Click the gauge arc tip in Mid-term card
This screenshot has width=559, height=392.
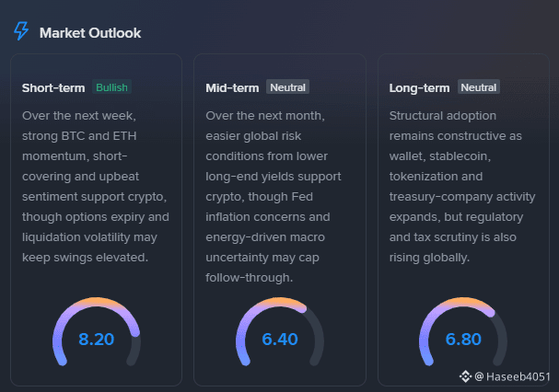point(303,308)
